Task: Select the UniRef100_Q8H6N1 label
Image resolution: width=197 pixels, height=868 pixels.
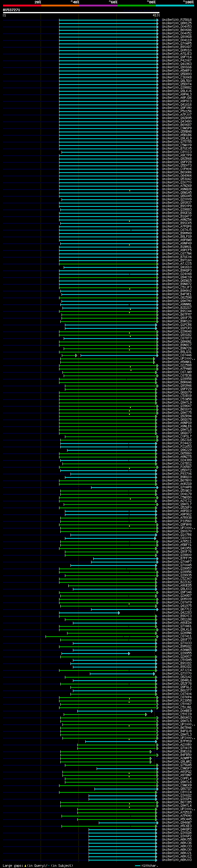Action: point(177,342)
